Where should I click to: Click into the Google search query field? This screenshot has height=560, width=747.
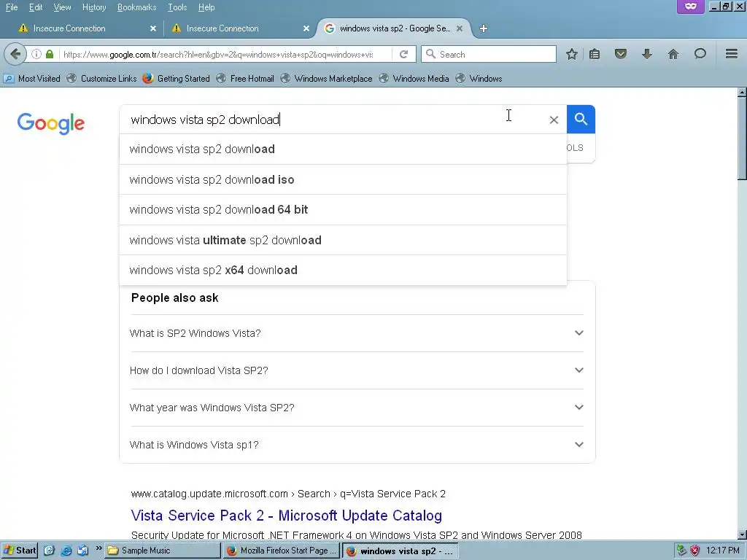[333, 120]
